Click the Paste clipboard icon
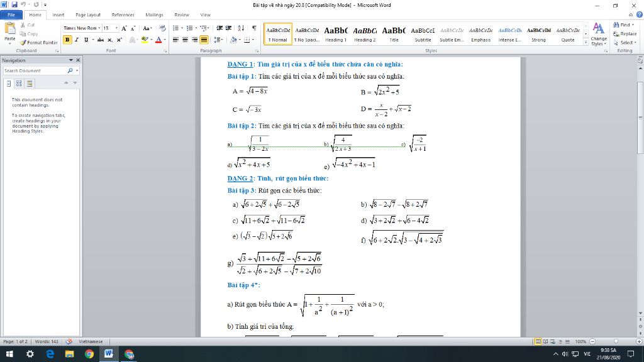Image resolution: width=644 pixels, height=362 pixels. point(9,29)
